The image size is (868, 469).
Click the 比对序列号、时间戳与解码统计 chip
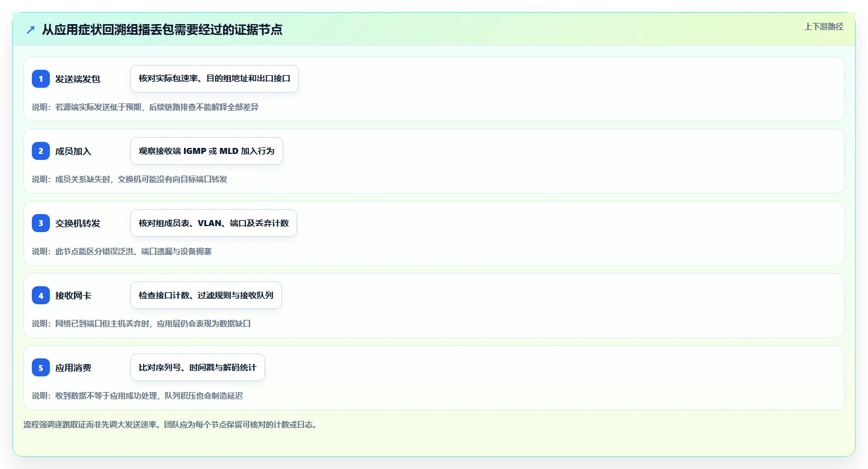[x=198, y=367]
